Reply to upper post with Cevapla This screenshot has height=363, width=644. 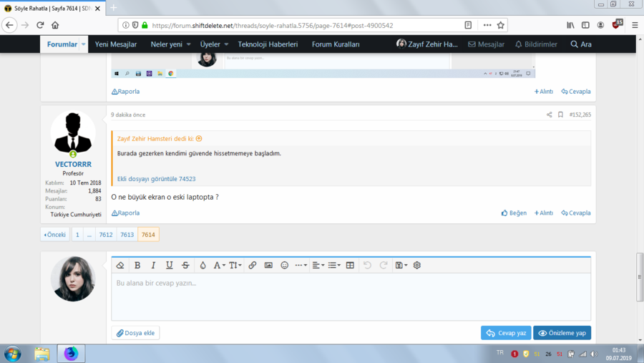576,91
